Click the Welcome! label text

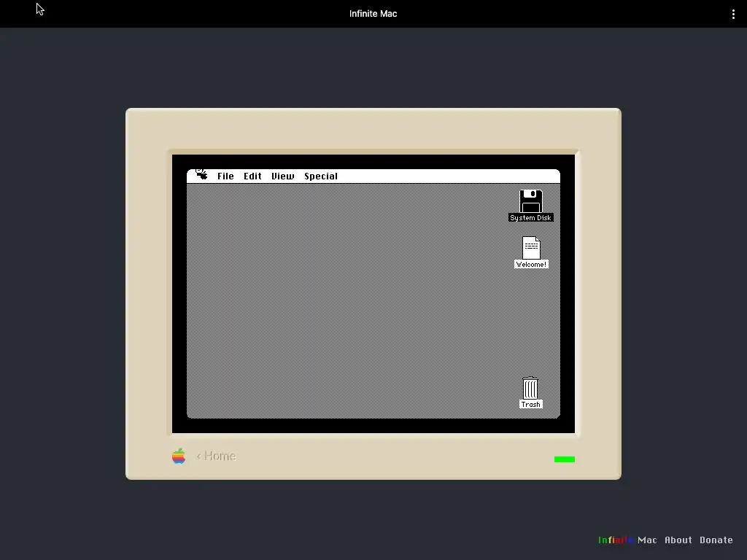coord(531,264)
